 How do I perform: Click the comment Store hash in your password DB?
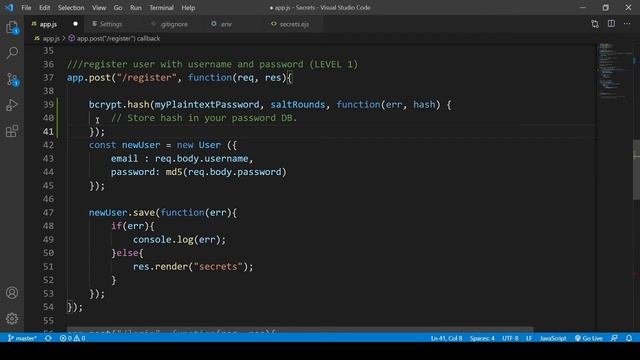[x=204, y=118]
